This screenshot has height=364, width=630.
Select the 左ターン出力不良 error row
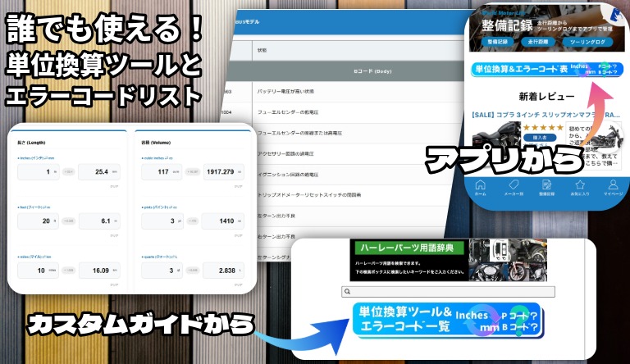tap(354, 216)
